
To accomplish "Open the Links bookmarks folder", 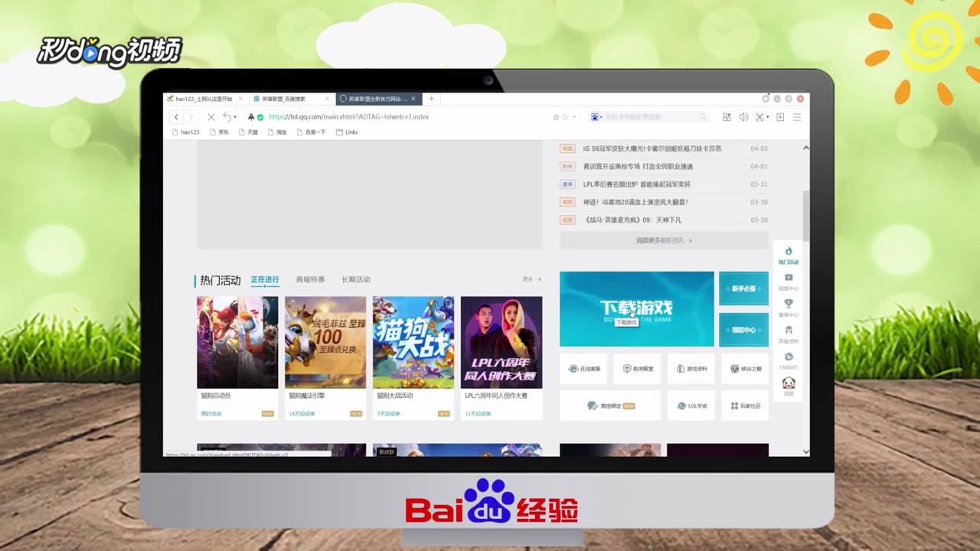I will pos(347,132).
